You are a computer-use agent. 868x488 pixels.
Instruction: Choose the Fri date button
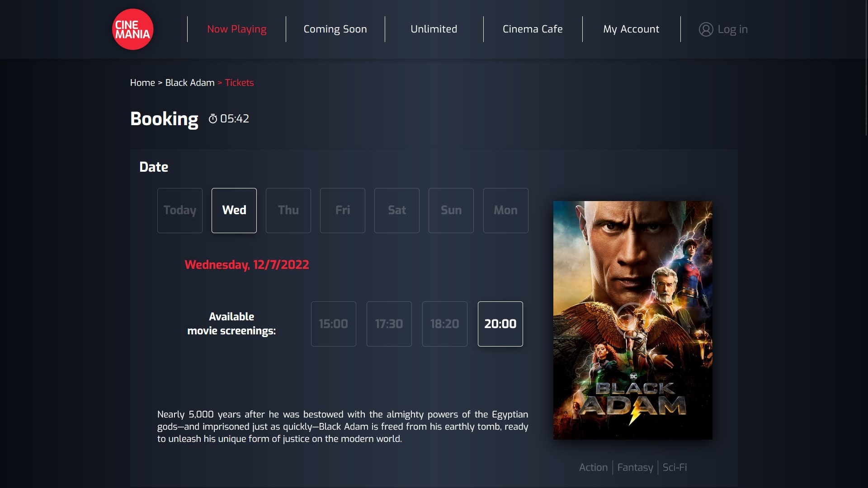click(342, 210)
